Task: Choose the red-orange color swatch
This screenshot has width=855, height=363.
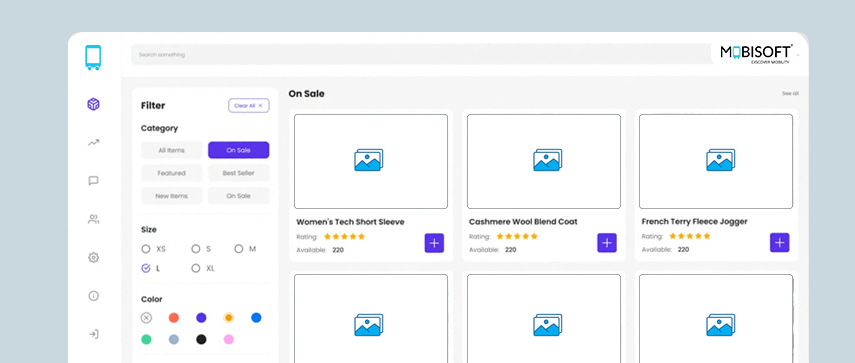Action: 174,318
